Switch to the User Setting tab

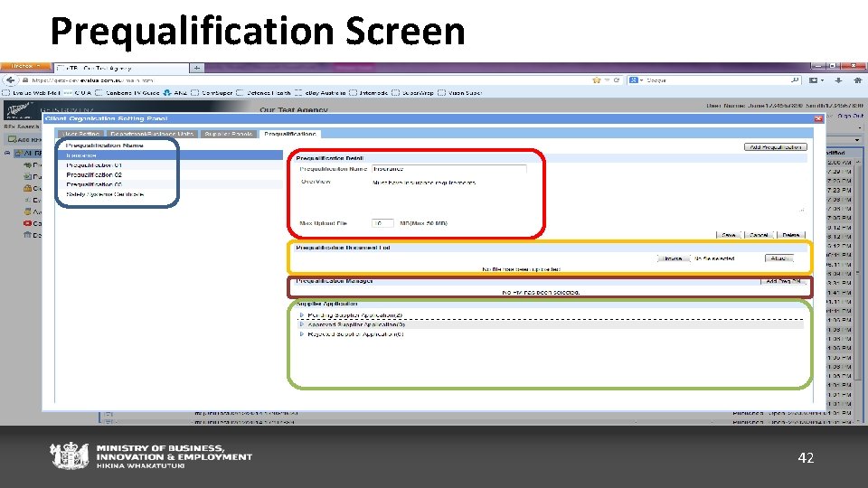(x=80, y=134)
